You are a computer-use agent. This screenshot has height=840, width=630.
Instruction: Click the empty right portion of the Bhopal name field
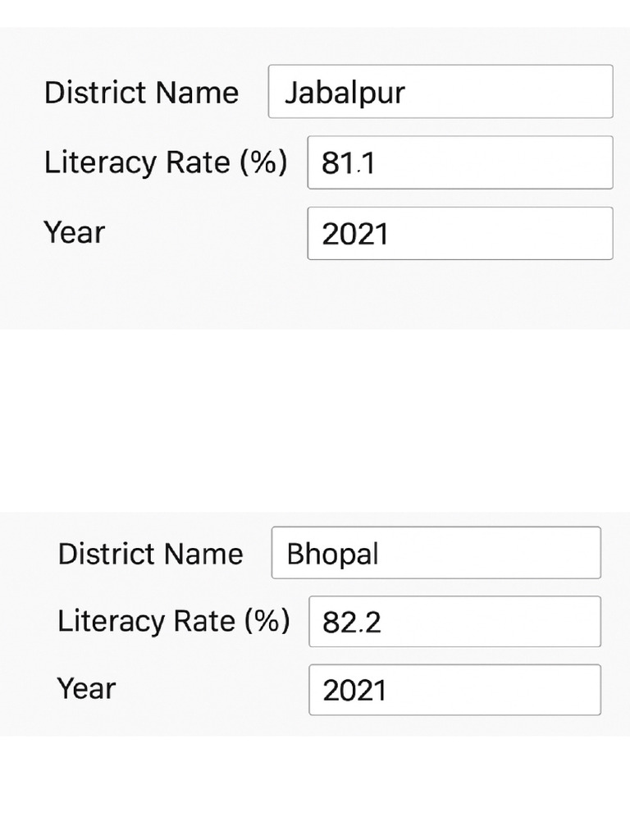(491, 553)
